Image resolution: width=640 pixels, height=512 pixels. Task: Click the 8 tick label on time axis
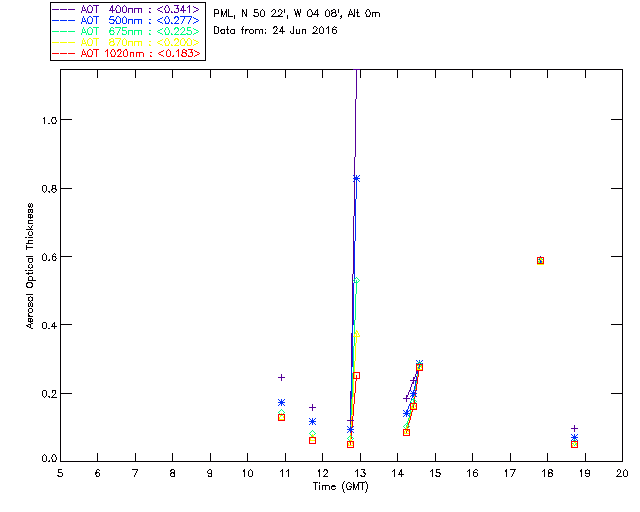173,473
